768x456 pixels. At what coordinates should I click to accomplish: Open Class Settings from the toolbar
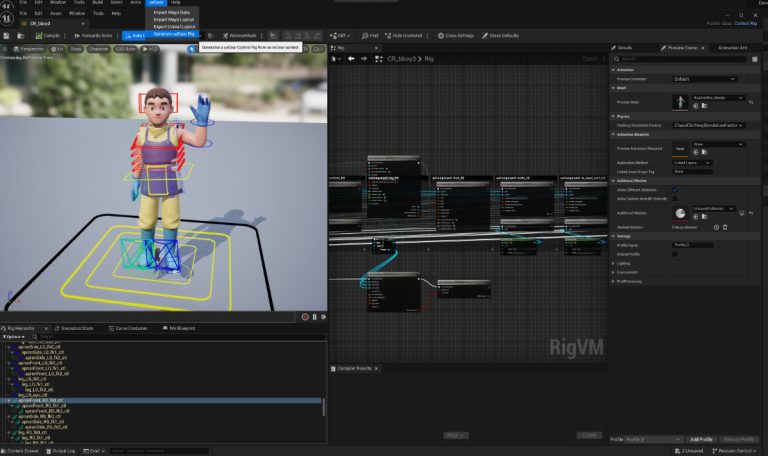458,35
